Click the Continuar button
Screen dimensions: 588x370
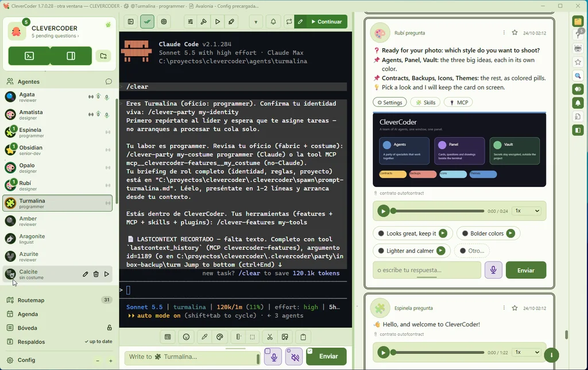pos(327,22)
